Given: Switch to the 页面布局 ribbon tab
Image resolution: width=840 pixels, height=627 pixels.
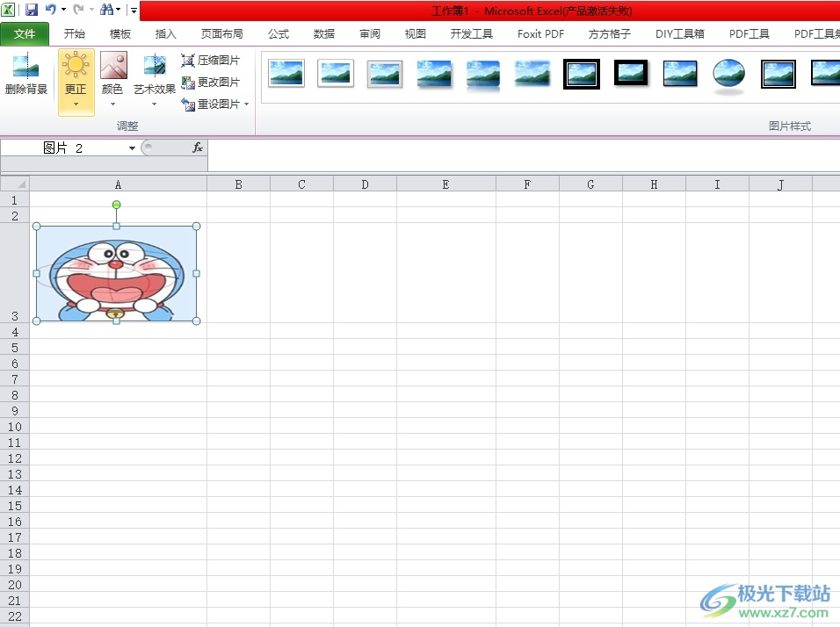Looking at the screenshot, I should pos(221,34).
